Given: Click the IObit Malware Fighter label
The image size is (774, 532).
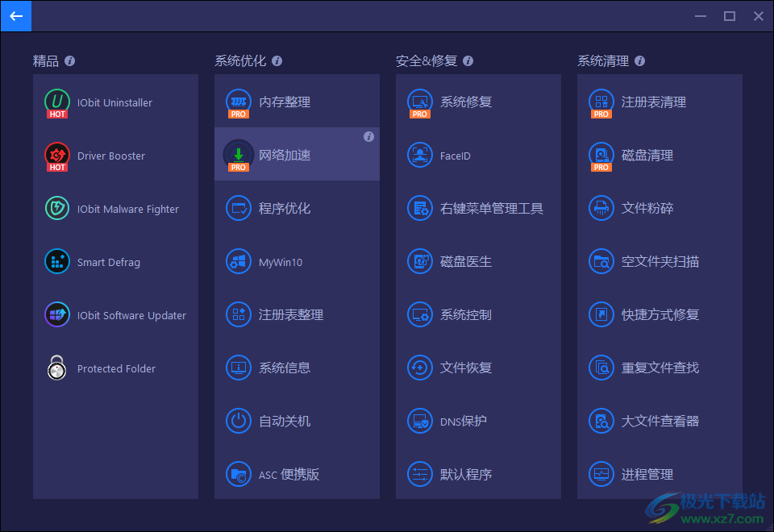Looking at the screenshot, I should (128, 210).
